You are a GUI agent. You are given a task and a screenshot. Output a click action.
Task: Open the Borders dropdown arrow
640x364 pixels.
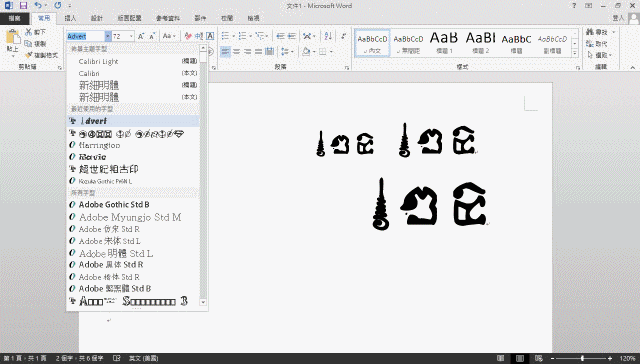point(331,52)
